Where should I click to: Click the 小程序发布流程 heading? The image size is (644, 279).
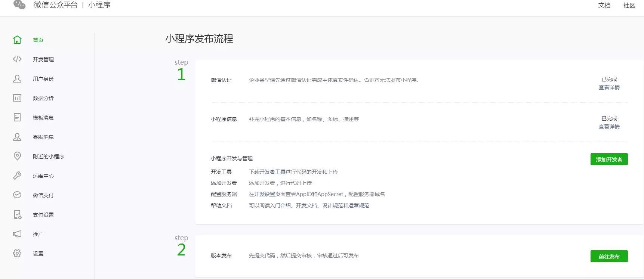[199, 38]
